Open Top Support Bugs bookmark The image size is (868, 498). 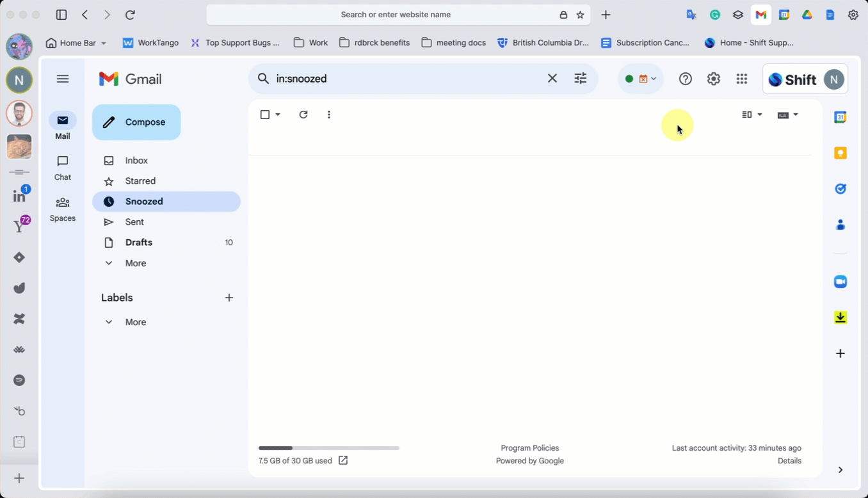[235, 43]
